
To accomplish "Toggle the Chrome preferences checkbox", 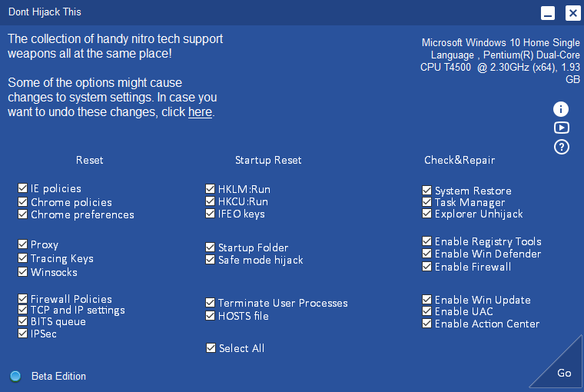I will (x=23, y=214).
